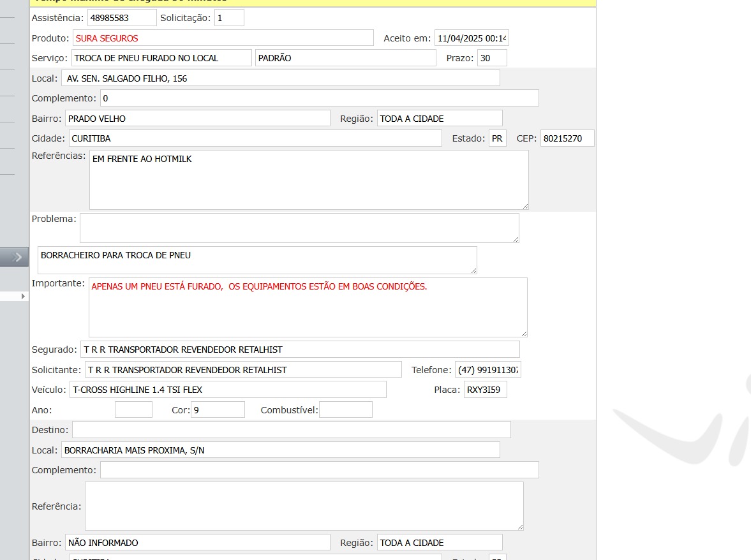The height and width of the screenshot is (560, 751).
Task: Select Bairro field PRADO VELHO
Action: pos(198,118)
